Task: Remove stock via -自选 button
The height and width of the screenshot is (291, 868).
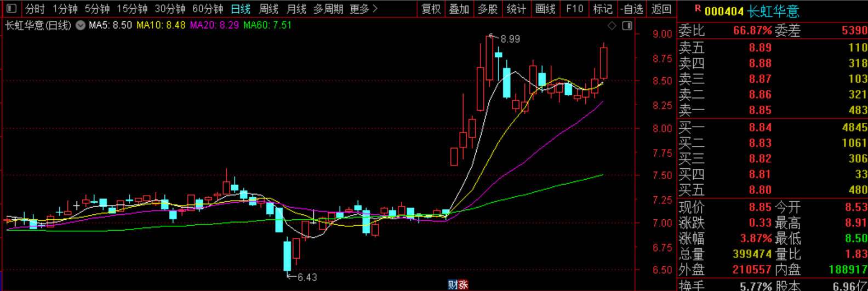Action: pyautogui.click(x=632, y=9)
